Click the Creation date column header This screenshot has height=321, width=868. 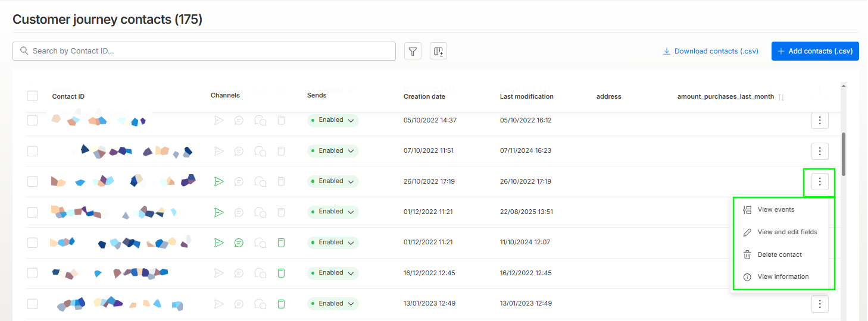[424, 97]
